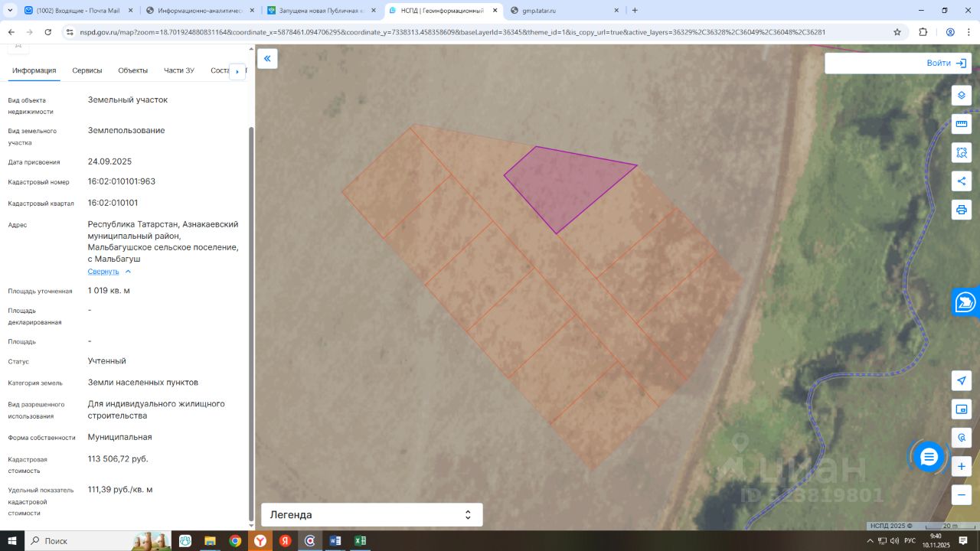Click ownership value Муниципальная
The width and height of the screenshot is (980, 551).
tap(120, 438)
